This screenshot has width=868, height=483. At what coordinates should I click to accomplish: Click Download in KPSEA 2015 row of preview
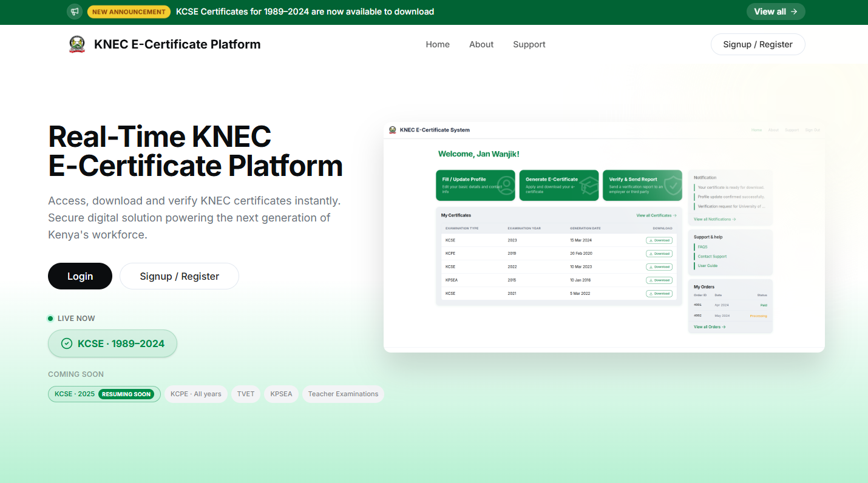pos(659,280)
